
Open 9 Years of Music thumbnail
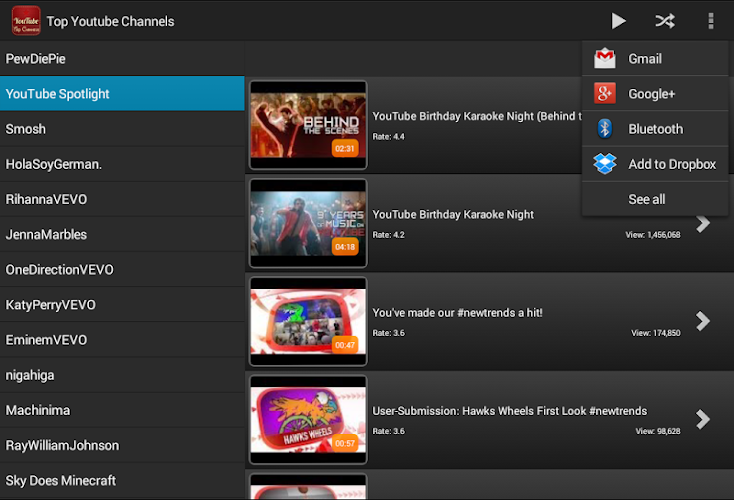tap(308, 223)
